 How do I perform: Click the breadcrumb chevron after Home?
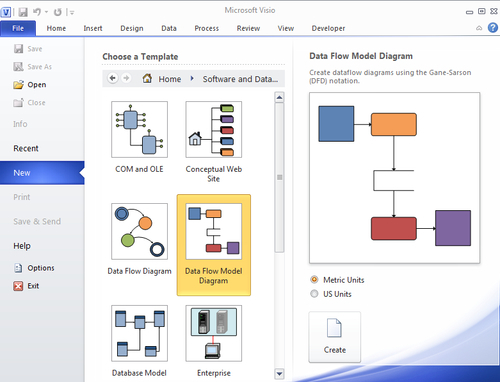click(x=192, y=79)
